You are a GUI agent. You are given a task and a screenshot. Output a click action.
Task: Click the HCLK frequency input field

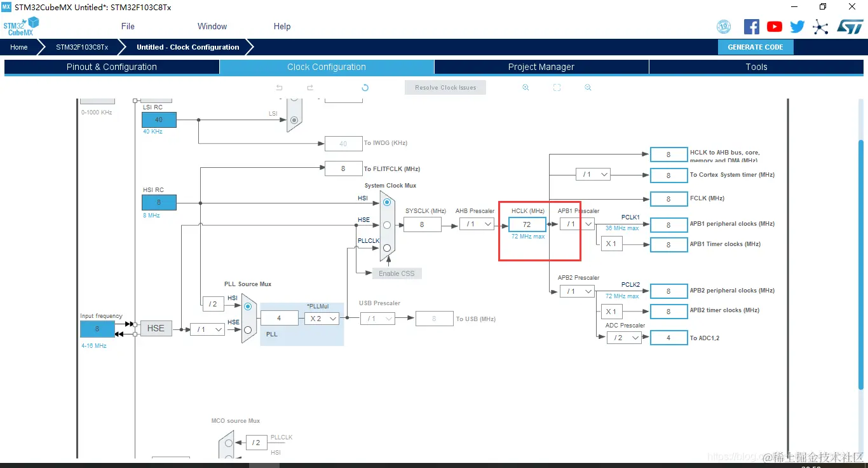(527, 224)
